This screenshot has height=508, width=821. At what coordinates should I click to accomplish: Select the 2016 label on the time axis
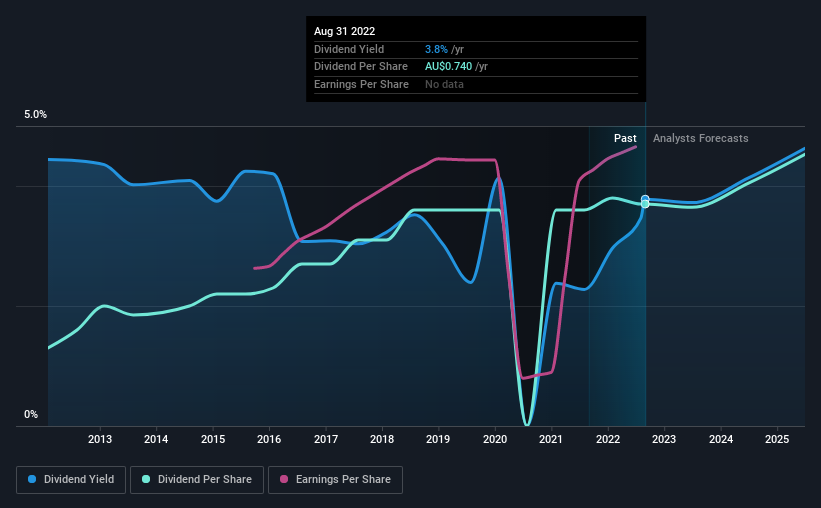point(269,439)
